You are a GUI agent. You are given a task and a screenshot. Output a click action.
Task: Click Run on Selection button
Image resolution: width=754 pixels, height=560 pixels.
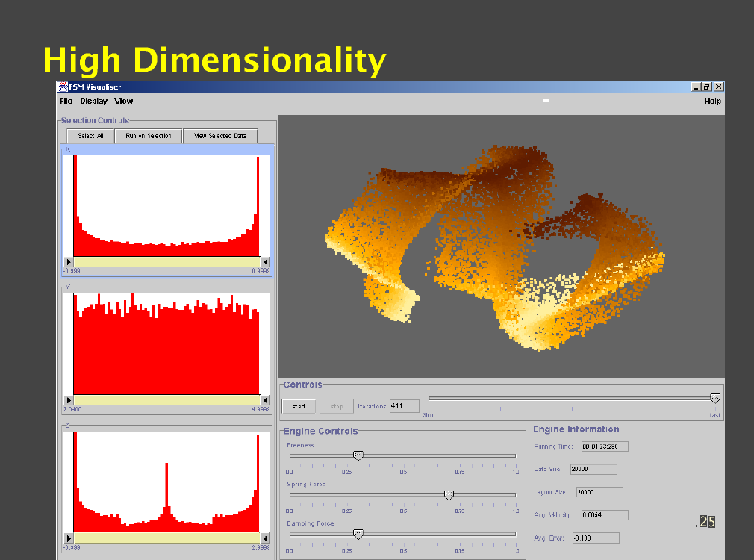[x=149, y=136]
